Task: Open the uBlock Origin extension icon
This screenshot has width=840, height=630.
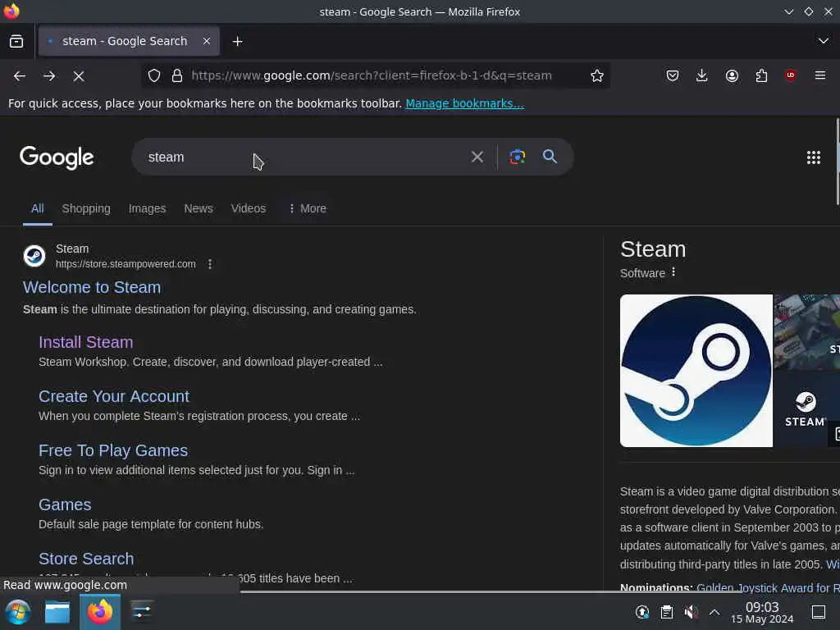Action: [x=791, y=75]
